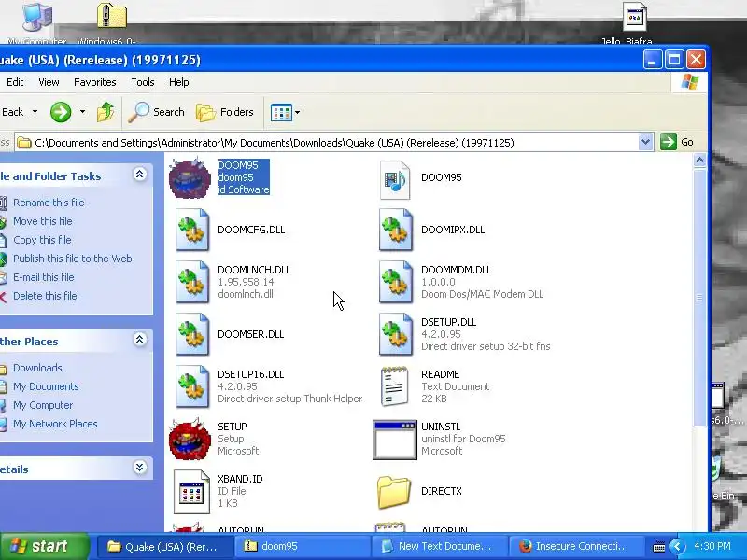Select the DIRECTX folder icon

[393, 492]
